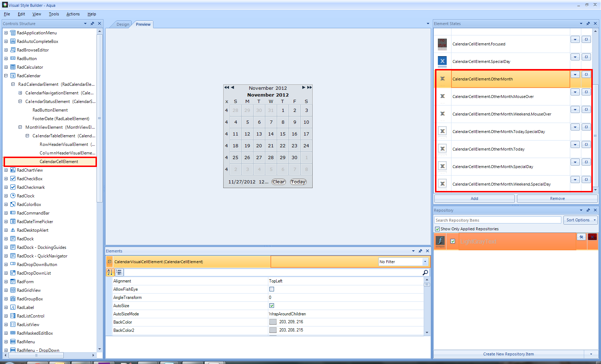
Task: Focus the Search Repository Items field
Action: tap(498, 220)
